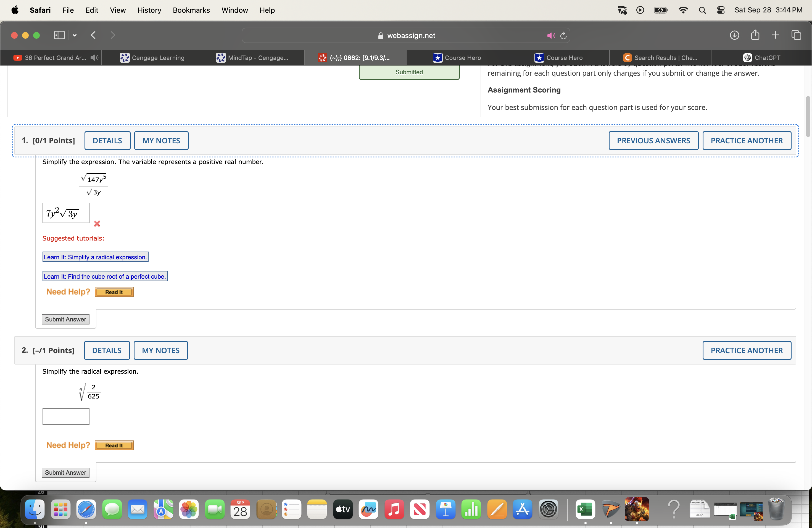Click Read It under question 1
Screen dimensions: 812x528
pyautogui.click(x=114, y=292)
